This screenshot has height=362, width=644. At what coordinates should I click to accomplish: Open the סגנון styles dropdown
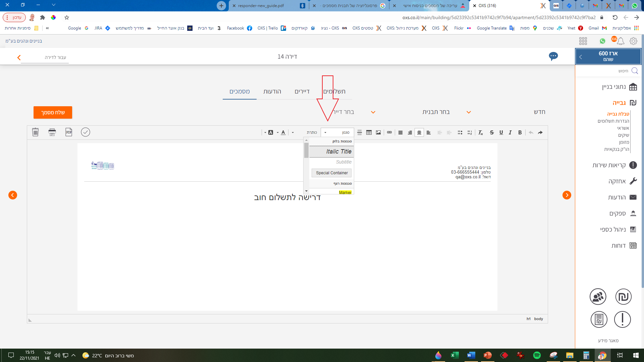point(337,132)
